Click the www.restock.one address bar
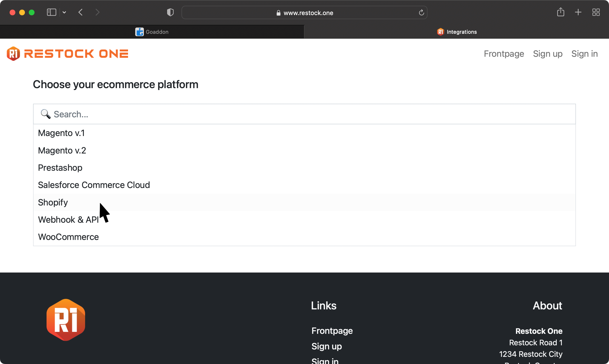This screenshot has height=364, width=609. 304,13
